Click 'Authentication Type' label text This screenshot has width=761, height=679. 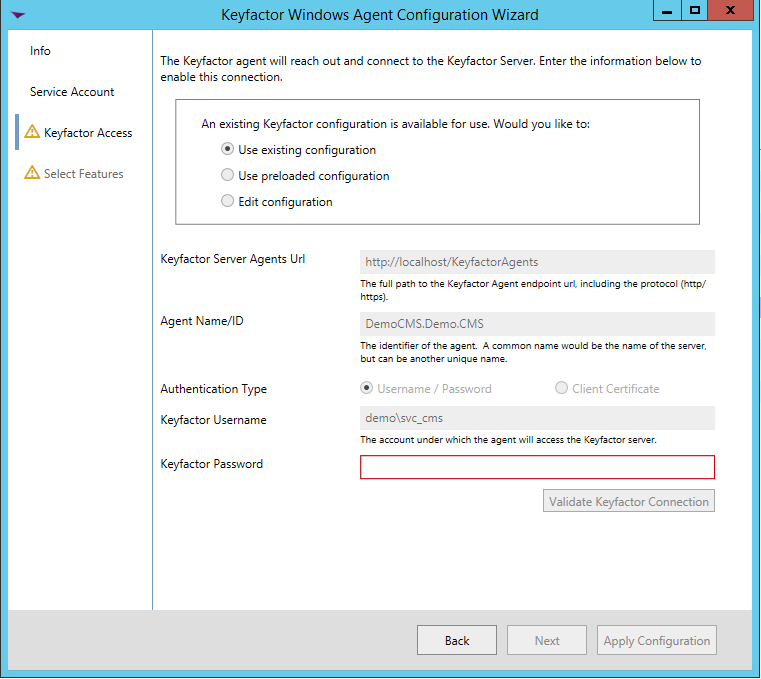tap(214, 389)
